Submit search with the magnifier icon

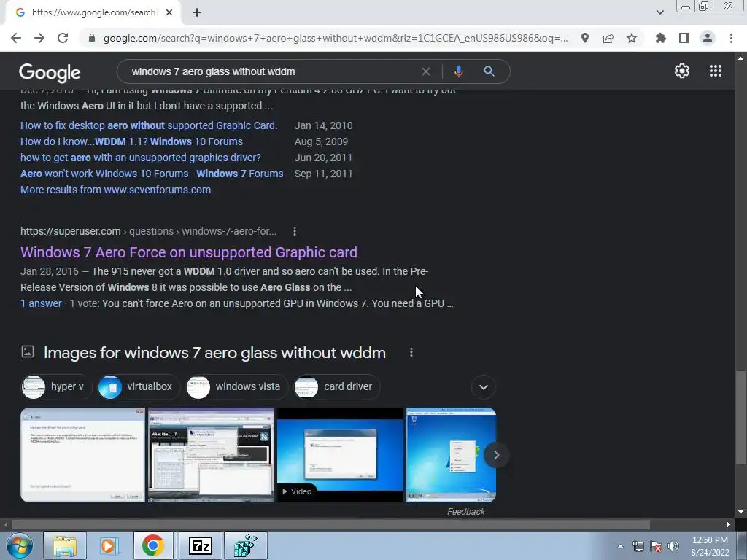click(x=489, y=71)
